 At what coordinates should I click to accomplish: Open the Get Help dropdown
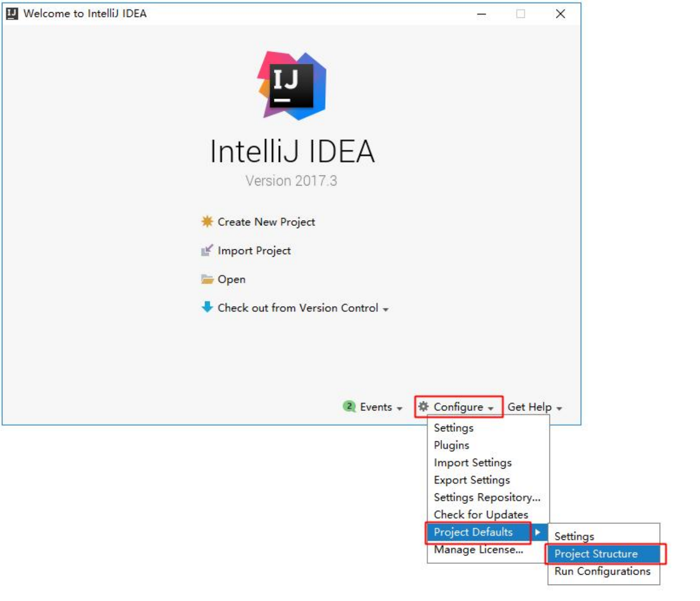tap(534, 407)
